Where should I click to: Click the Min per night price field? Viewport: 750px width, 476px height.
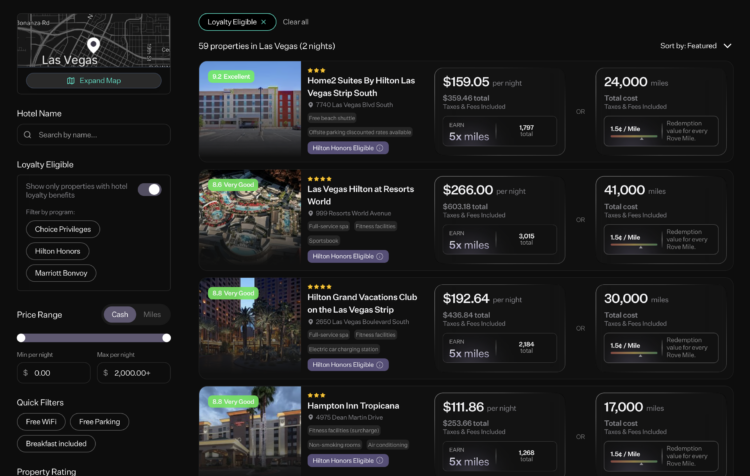54,373
